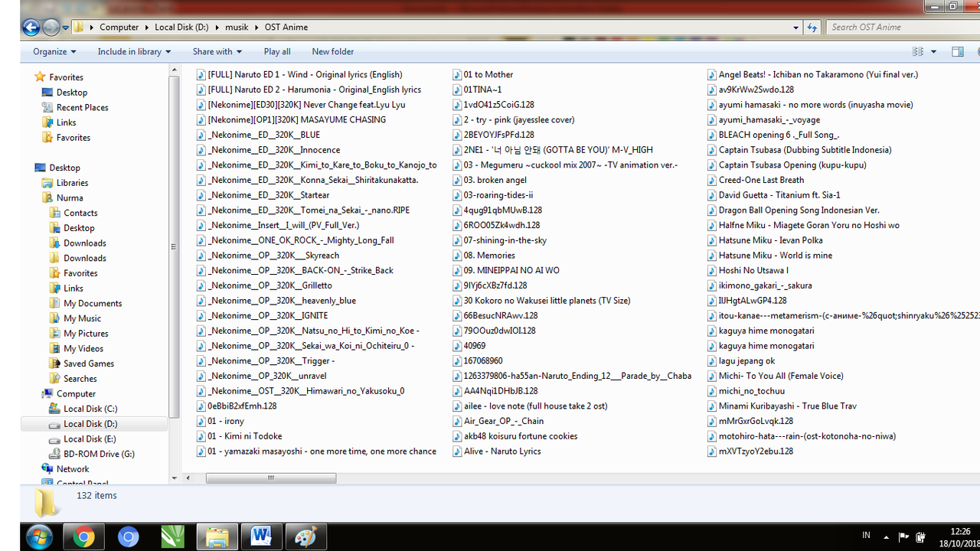
Task: Open the Include in library dropdown
Action: (134, 51)
